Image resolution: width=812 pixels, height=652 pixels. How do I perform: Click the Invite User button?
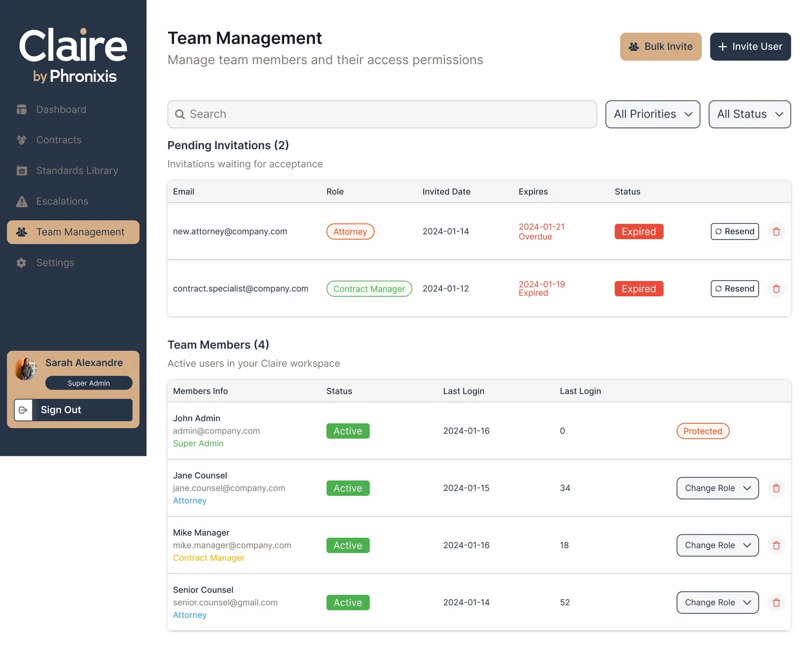[750, 47]
